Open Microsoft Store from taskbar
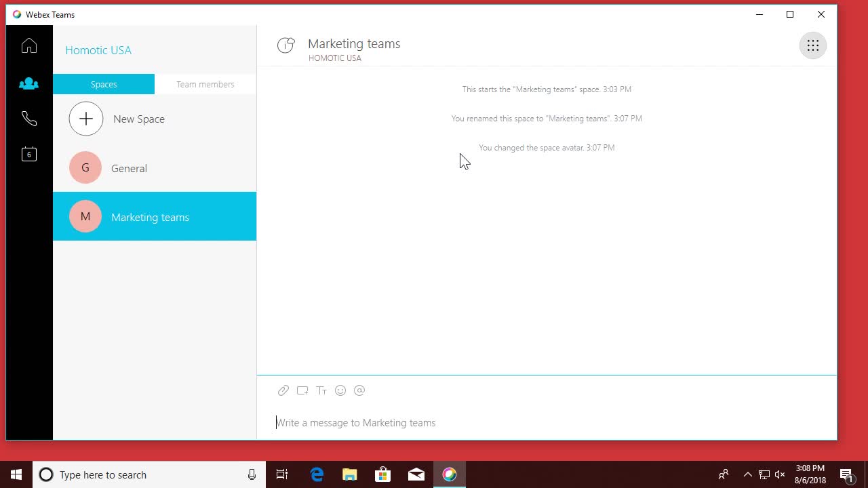This screenshot has height=488, width=868. (x=383, y=474)
